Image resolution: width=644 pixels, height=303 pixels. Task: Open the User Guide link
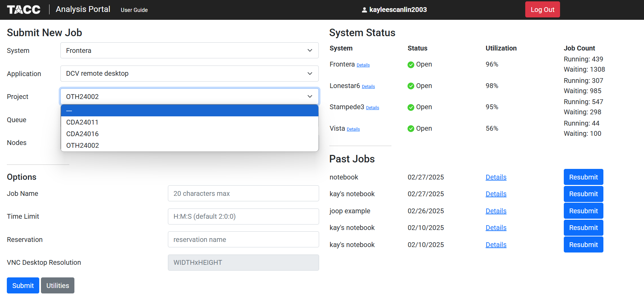tap(134, 10)
